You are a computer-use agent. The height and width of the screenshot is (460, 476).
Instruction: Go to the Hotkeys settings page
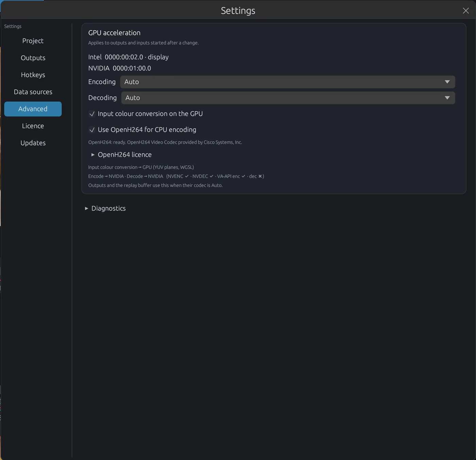tap(33, 75)
